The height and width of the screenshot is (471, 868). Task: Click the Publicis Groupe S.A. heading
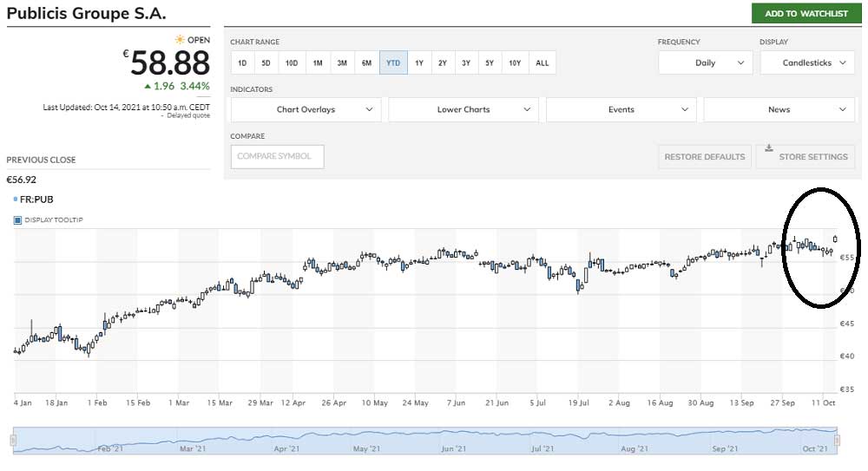[86, 13]
